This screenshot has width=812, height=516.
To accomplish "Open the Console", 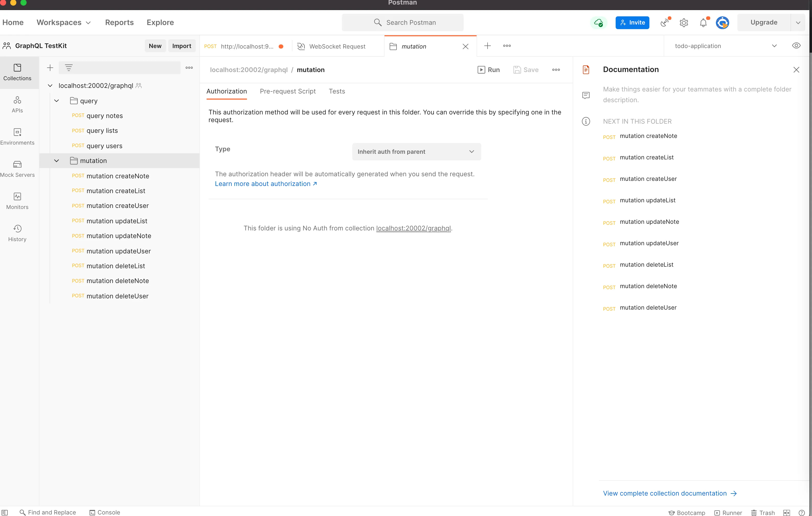I will [x=105, y=512].
